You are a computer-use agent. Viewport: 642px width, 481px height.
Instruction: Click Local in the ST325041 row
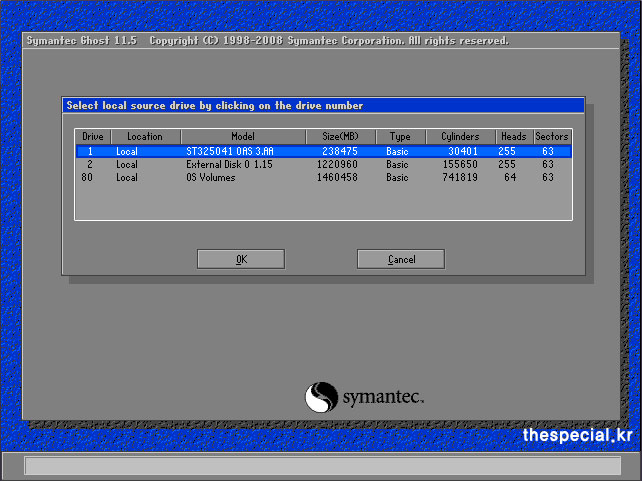(127, 151)
